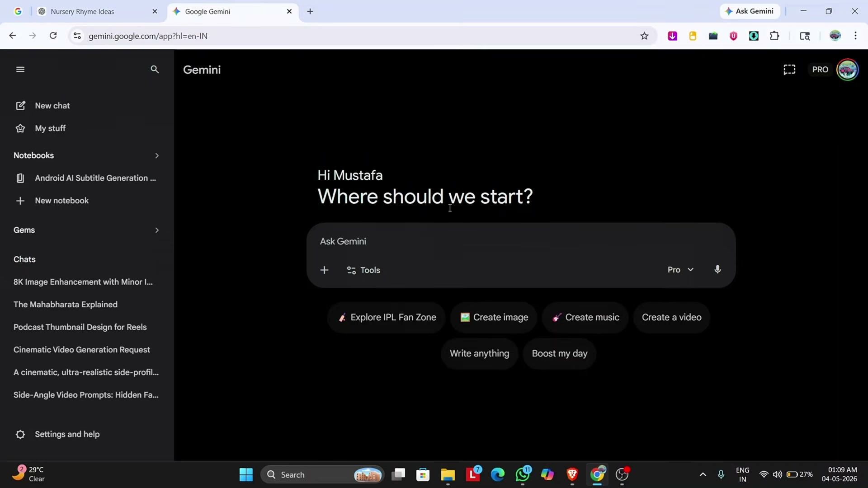The width and height of the screenshot is (868, 488).
Task: Open File Explorer from the taskbar
Action: (x=448, y=474)
